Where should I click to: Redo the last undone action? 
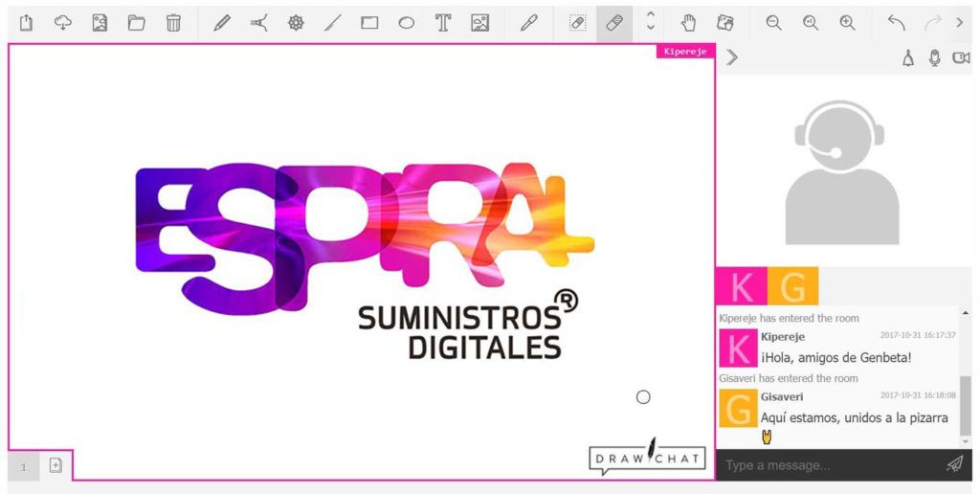point(932,23)
